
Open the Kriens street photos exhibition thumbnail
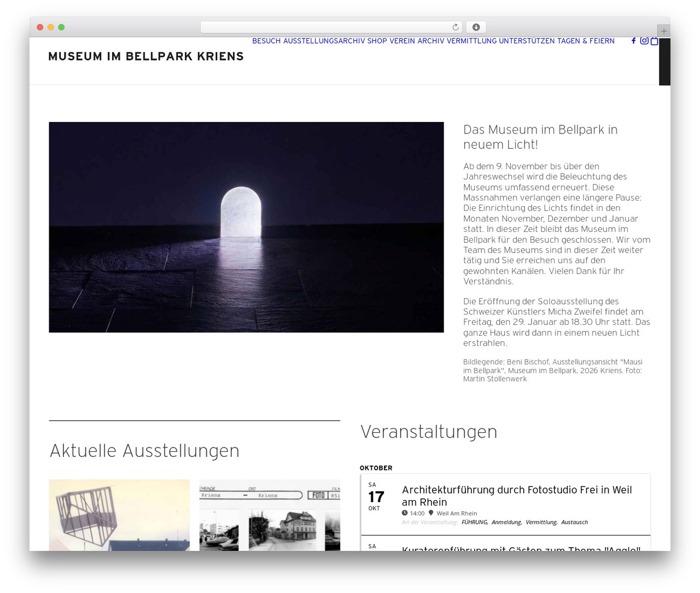pyautogui.click(x=270, y=515)
